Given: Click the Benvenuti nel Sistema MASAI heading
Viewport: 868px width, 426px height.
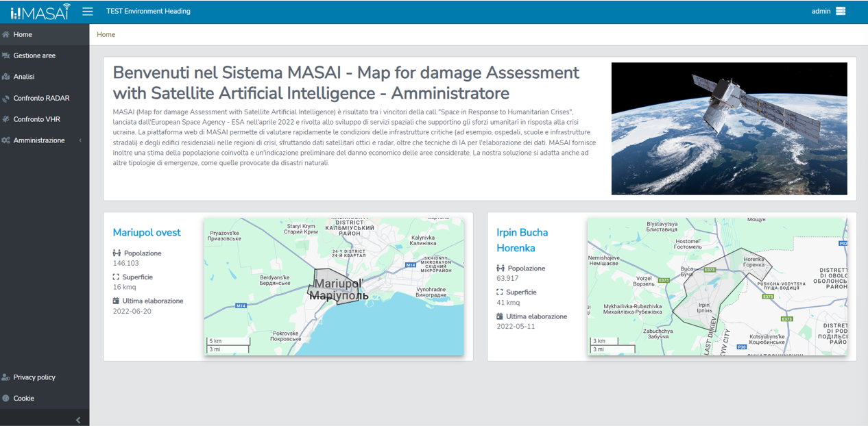Looking at the screenshot, I should [346, 83].
